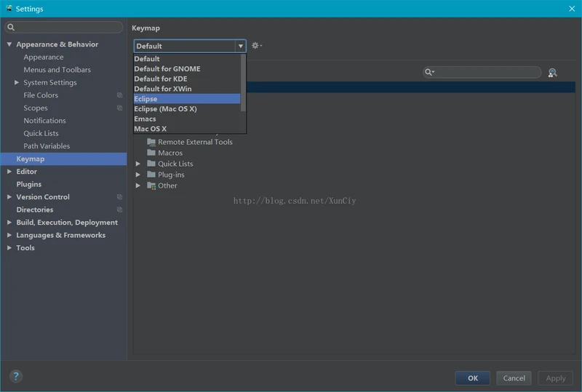Click the magnifier icon in keymap search field

tap(429, 73)
